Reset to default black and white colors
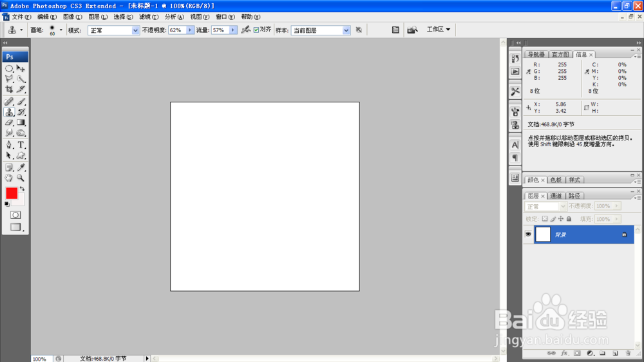This screenshot has width=644, height=362. 7,204
